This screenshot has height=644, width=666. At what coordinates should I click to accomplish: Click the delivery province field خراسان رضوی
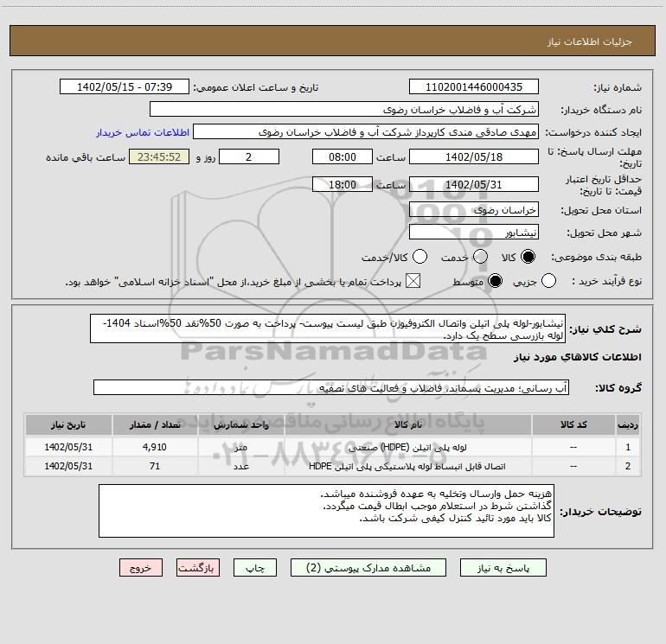[474, 209]
